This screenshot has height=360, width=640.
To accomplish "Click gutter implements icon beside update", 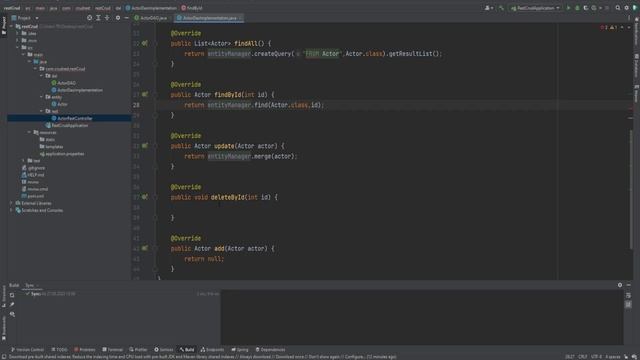I will 144,146.
